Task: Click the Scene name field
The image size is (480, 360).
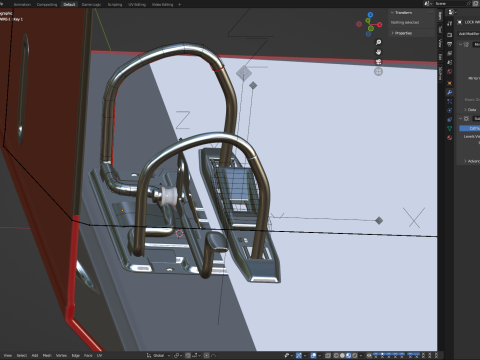Action: 450,3
